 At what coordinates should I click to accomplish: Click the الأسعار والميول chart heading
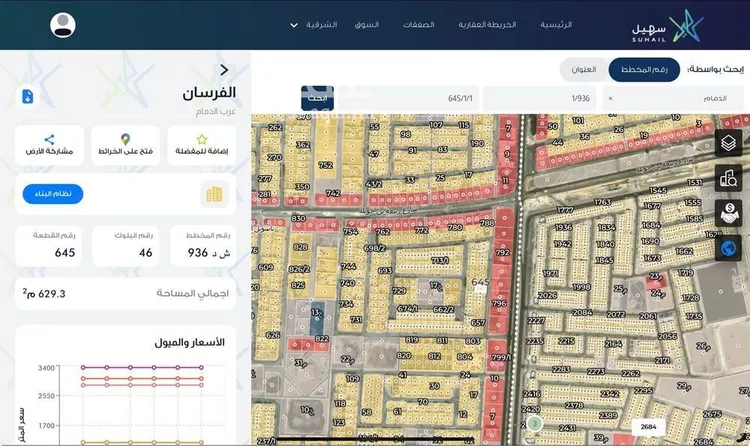click(189, 342)
